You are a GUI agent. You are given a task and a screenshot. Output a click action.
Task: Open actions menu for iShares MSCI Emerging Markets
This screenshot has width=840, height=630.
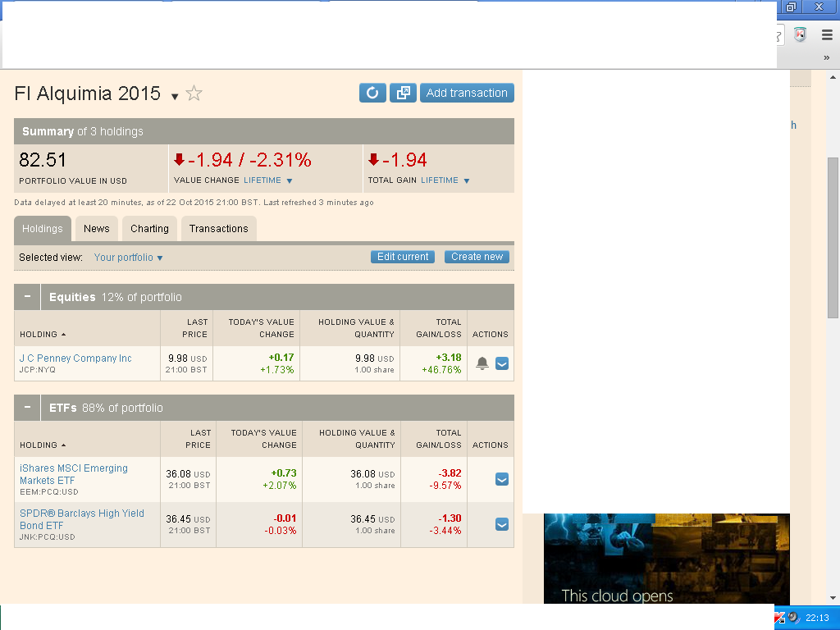[x=502, y=479]
